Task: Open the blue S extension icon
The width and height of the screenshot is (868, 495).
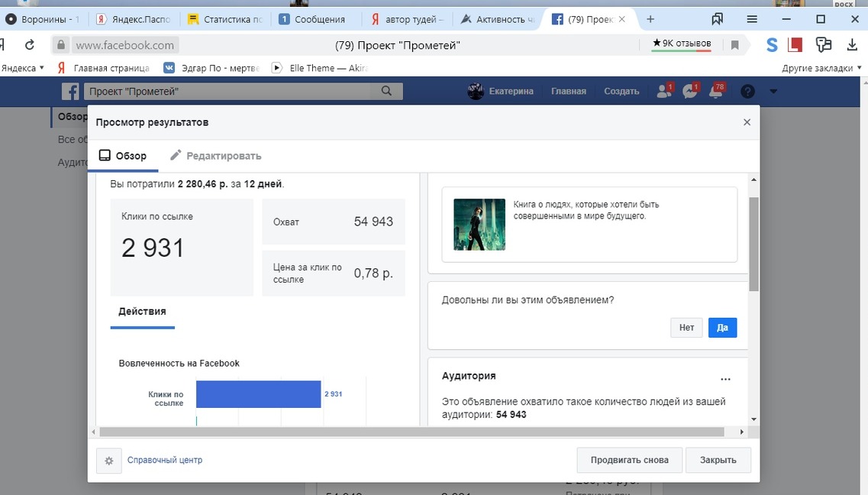Action: pos(772,45)
